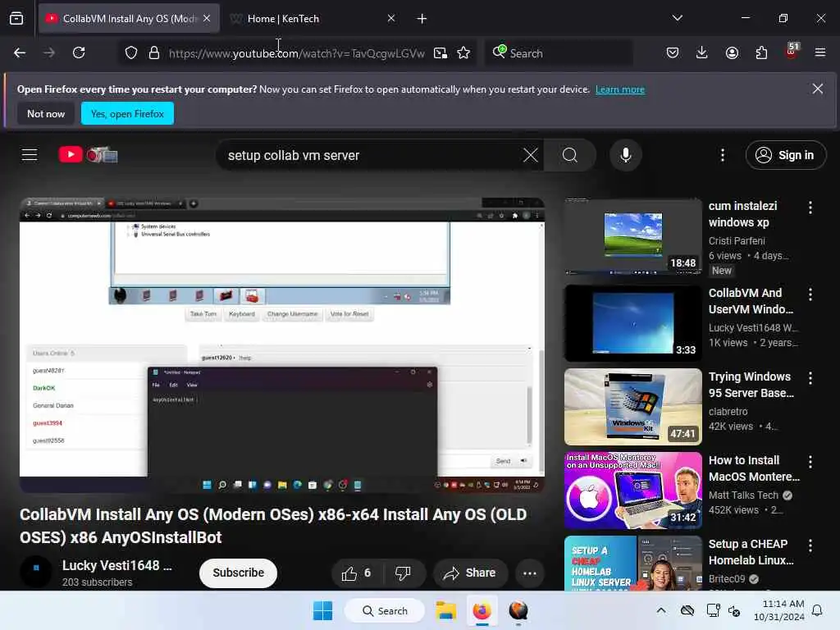Open options for CollabVM And UserVM video
Viewport: 840px width, 630px height.
click(x=810, y=294)
